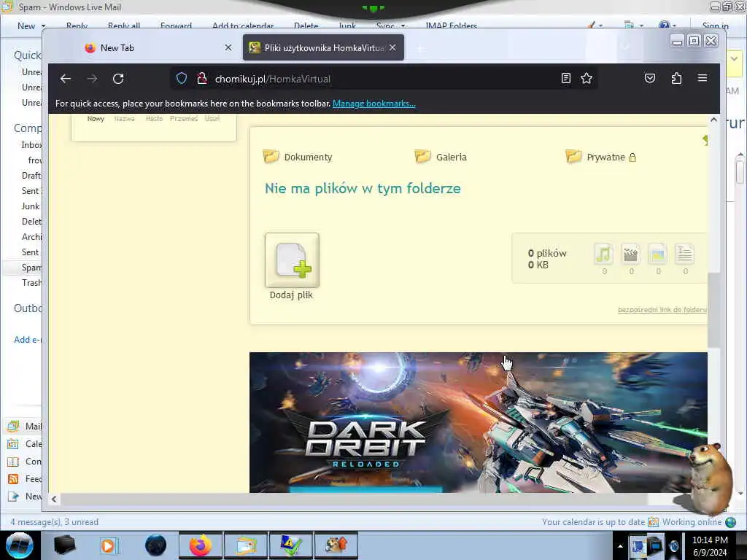Click Nowy folder action
Image resolution: width=747 pixels, height=560 pixels.
tap(96, 119)
